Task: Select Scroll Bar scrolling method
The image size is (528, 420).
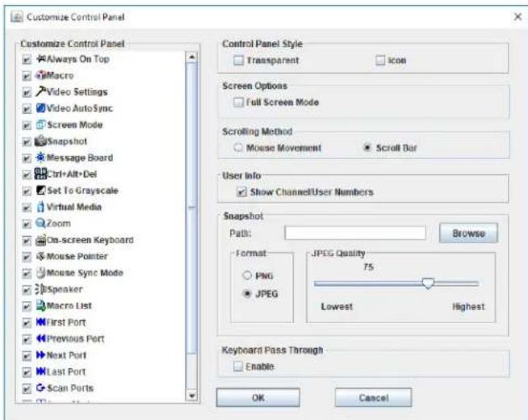Action: (367, 148)
